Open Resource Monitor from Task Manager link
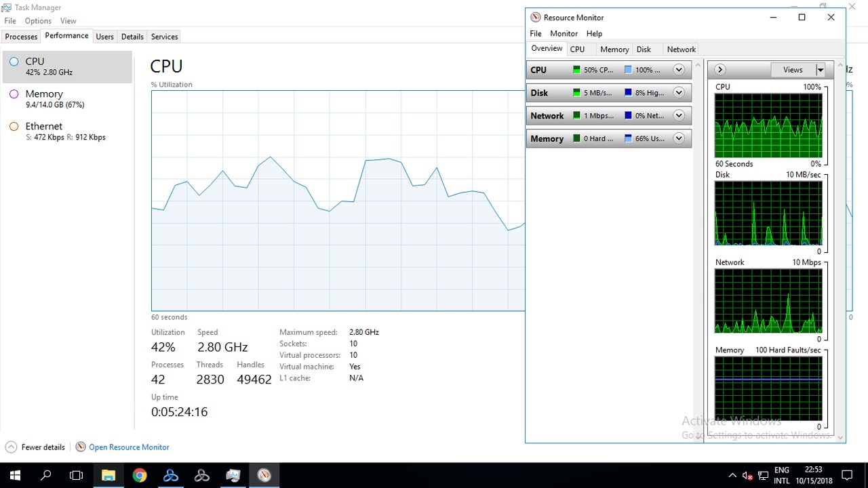This screenshot has height=488, width=868. click(129, 447)
